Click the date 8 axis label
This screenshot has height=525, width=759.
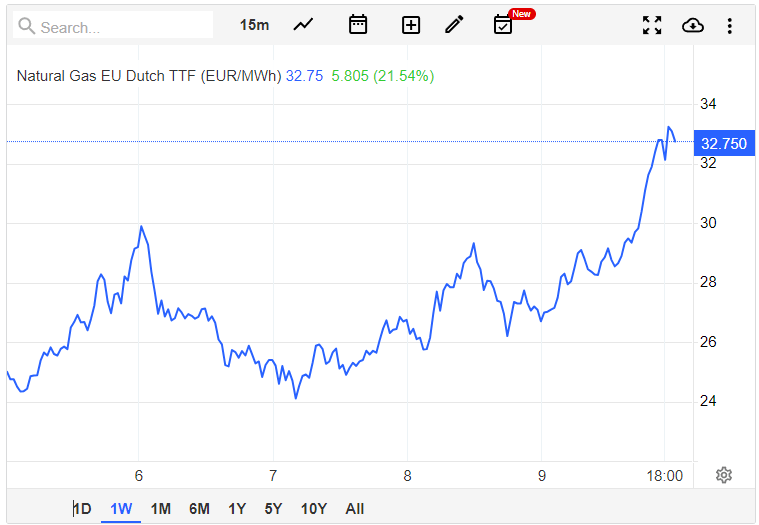click(x=408, y=476)
